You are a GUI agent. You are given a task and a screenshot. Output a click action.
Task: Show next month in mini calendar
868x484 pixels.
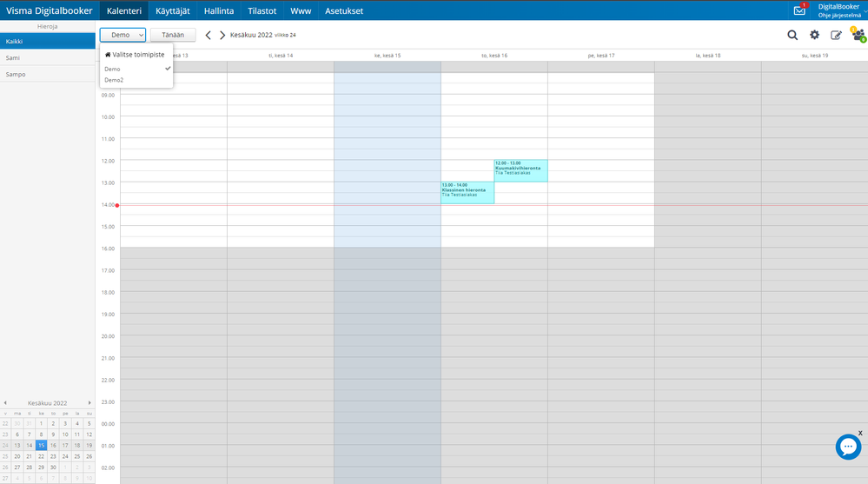coord(89,402)
